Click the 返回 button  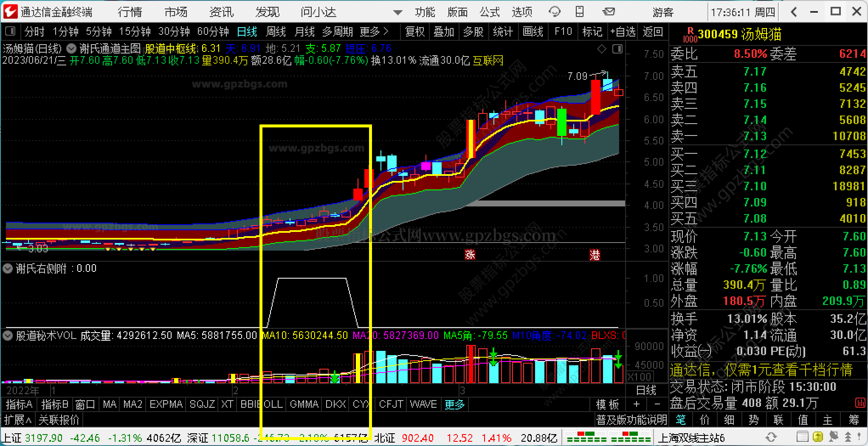(652, 31)
